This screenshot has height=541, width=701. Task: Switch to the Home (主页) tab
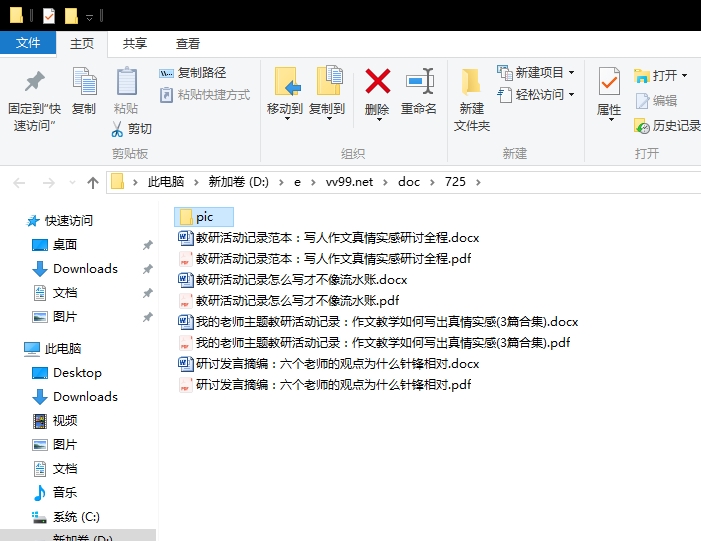[x=82, y=44]
